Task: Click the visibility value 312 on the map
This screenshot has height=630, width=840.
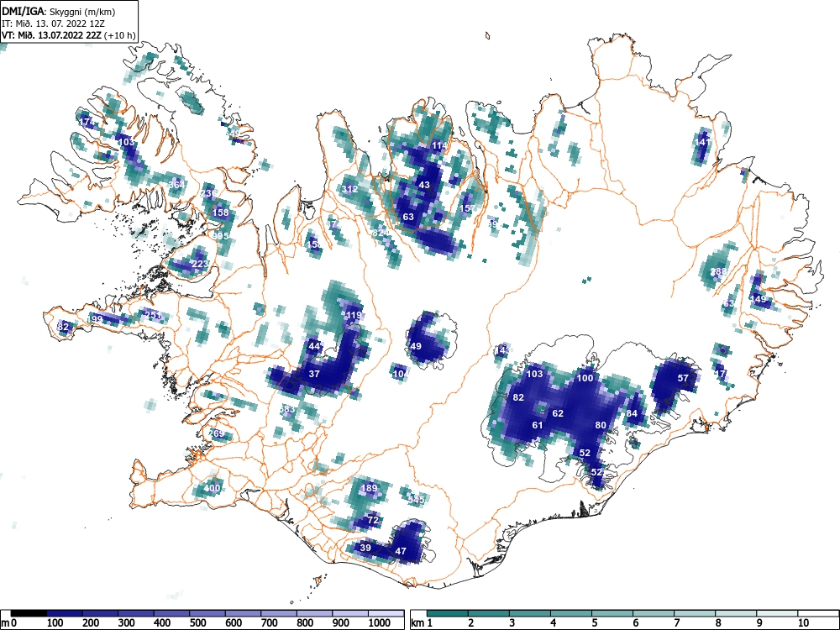Action: coord(349,189)
